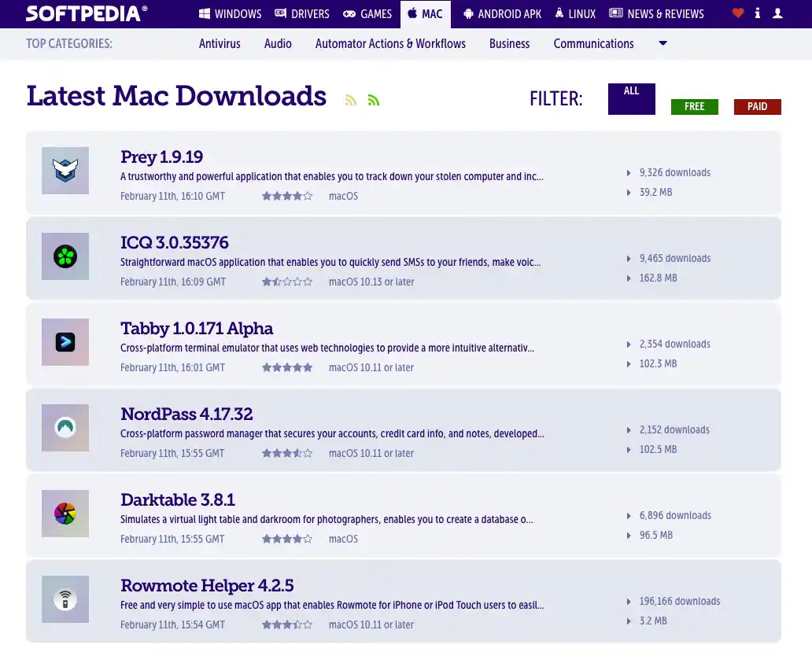812x652 pixels.
Task: Open the Softpedia logo homepage link
Action: click(x=87, y=13)
